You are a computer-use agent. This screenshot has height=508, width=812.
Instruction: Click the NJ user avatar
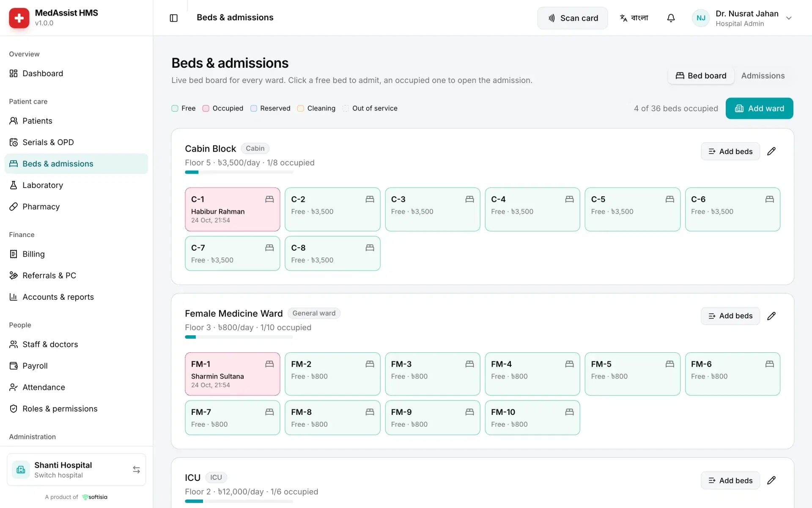coord(701,18)
